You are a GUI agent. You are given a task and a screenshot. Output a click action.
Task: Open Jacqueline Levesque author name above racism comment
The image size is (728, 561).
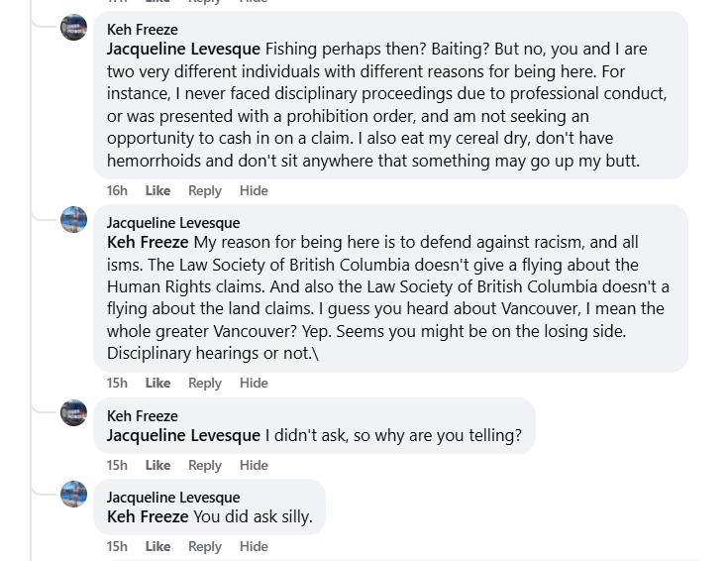click(173, 223)
